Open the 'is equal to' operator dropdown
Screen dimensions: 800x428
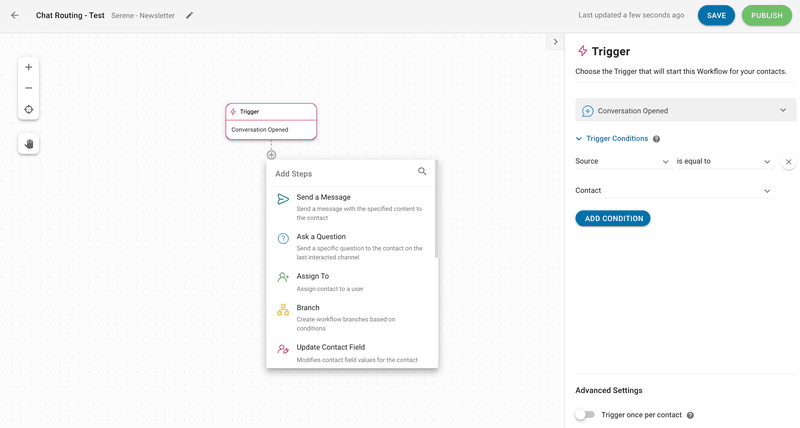click(723, 161)
